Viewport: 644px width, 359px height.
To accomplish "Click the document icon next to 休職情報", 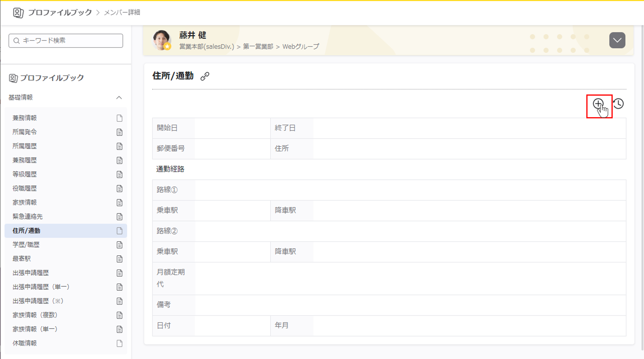I will point(119,343).
